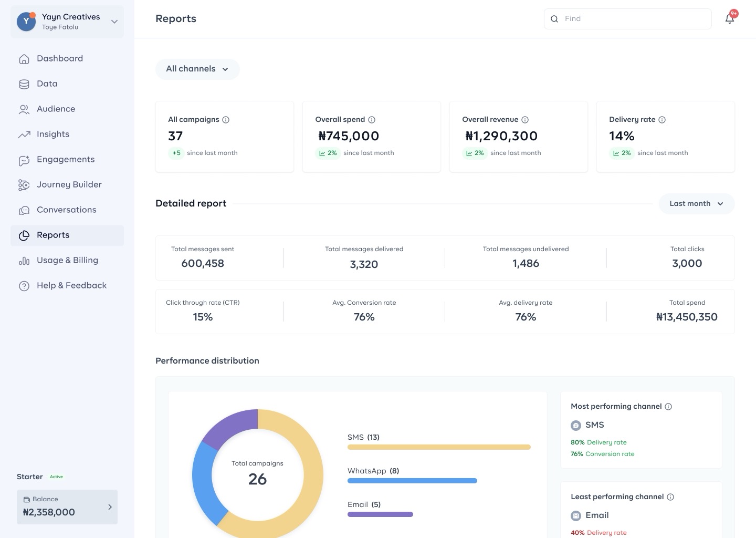Viewport: 756px width, 538px height.
Task: Click the 80% Delivery rate text
Action: [598, 443]
